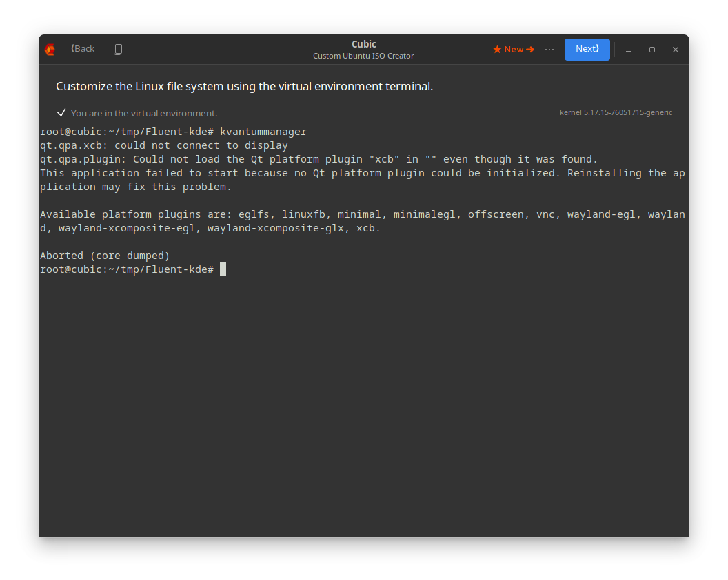Click the copy to clipboard toolbar icon
728x580 pixels.
pyautogui.click(x=118, y=49)
